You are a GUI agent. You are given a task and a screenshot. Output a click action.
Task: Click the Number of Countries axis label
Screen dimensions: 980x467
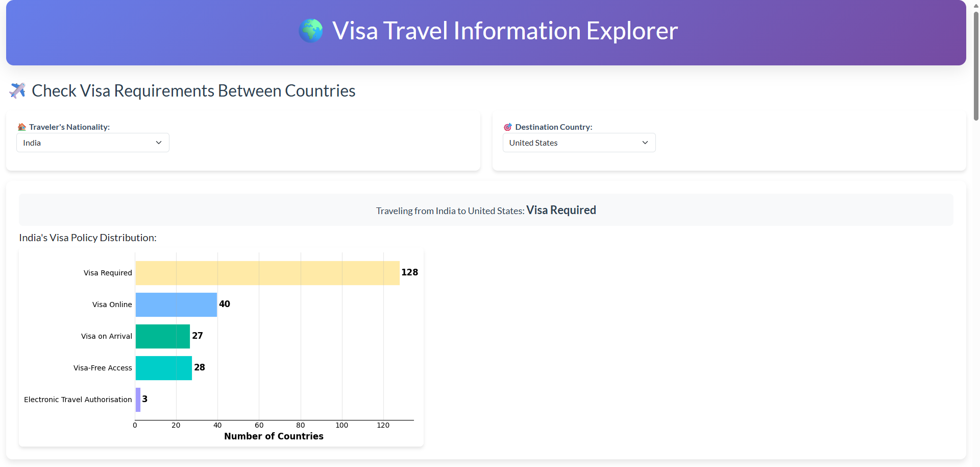pos(274,436)
